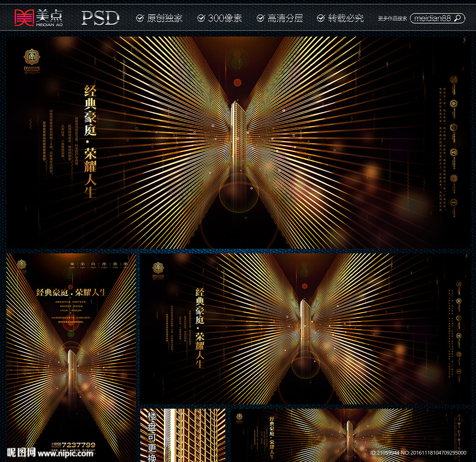Screen dimensions: 476x462
Task: Click the 7237799 phone number
Action: [78, 445]
